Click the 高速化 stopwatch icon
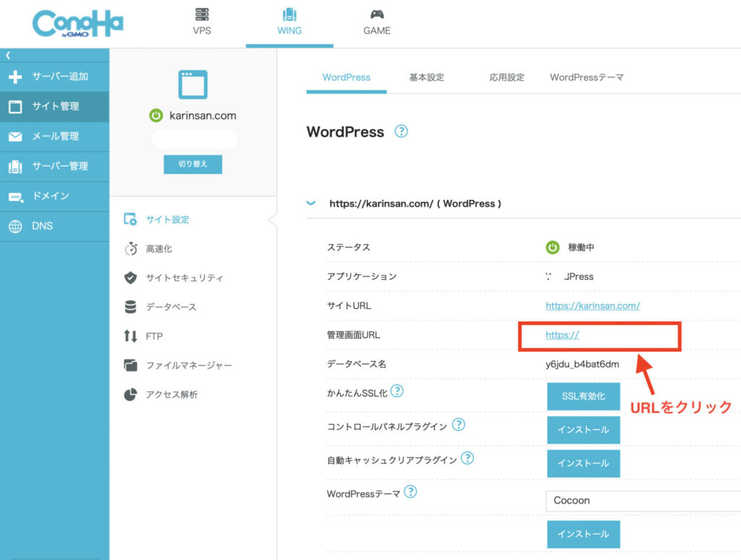 point(130,249)
